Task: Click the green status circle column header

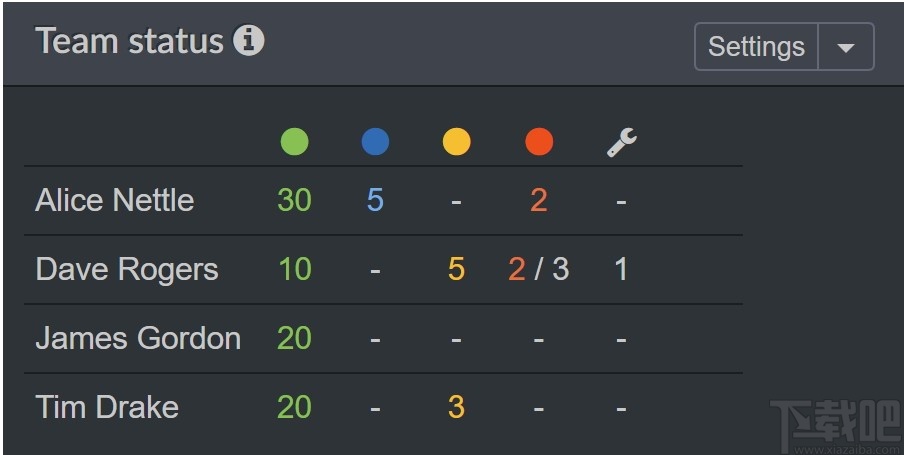Action: (294, 142)
